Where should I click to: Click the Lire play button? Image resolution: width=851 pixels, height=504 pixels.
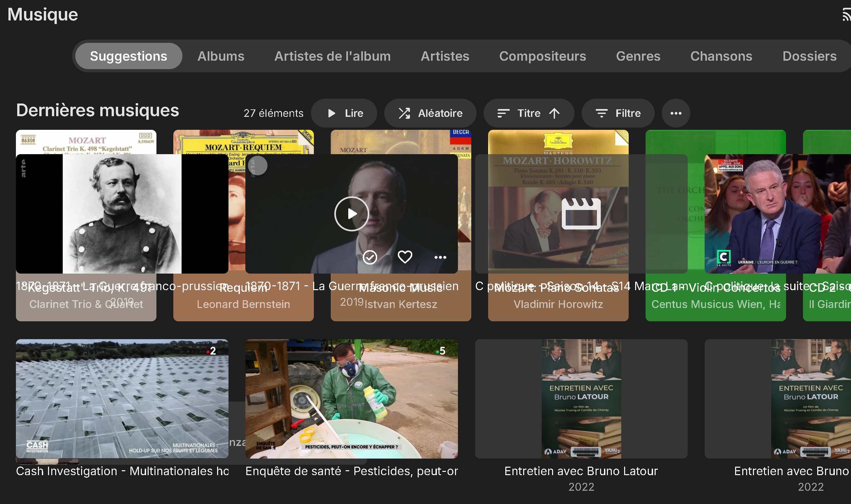(344, 113)
